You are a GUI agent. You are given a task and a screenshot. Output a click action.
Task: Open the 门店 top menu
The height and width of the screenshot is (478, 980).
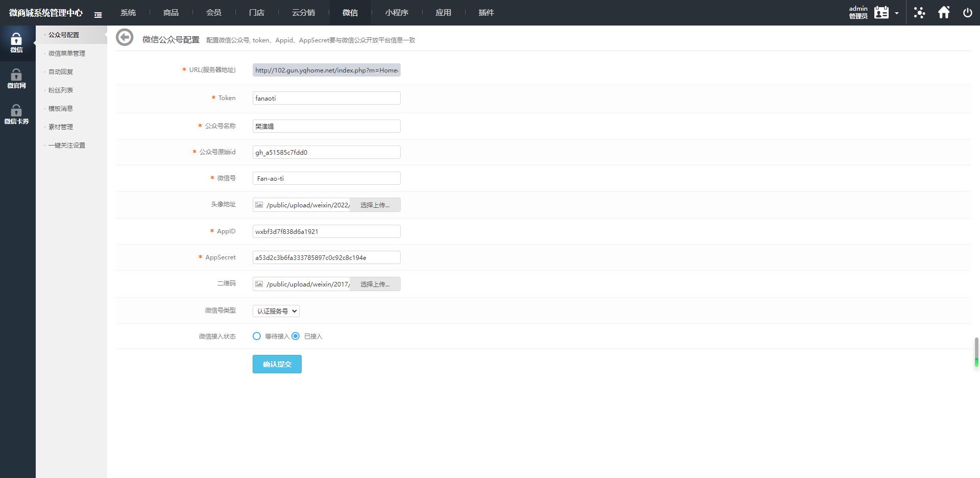[257, 13]
